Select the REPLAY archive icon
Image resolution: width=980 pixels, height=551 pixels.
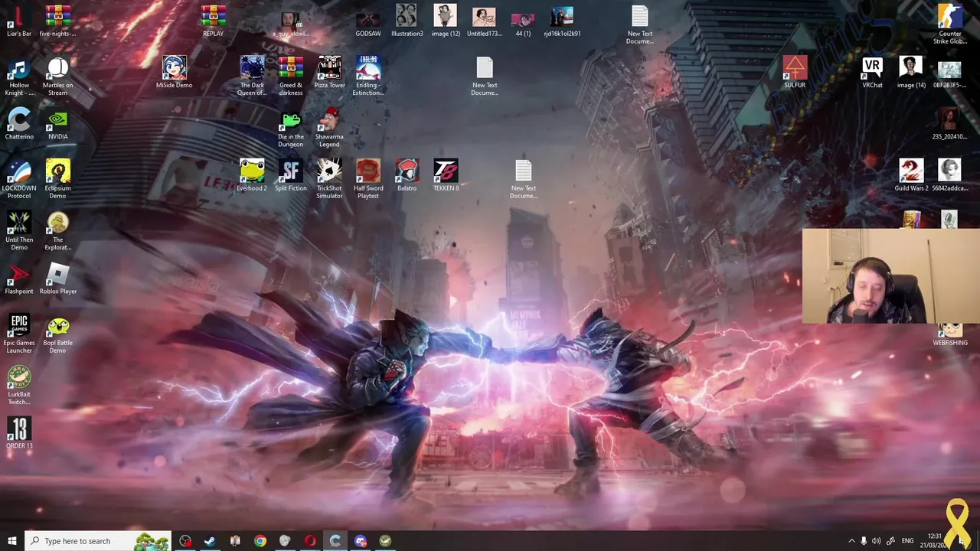click(x=213, y=21)
